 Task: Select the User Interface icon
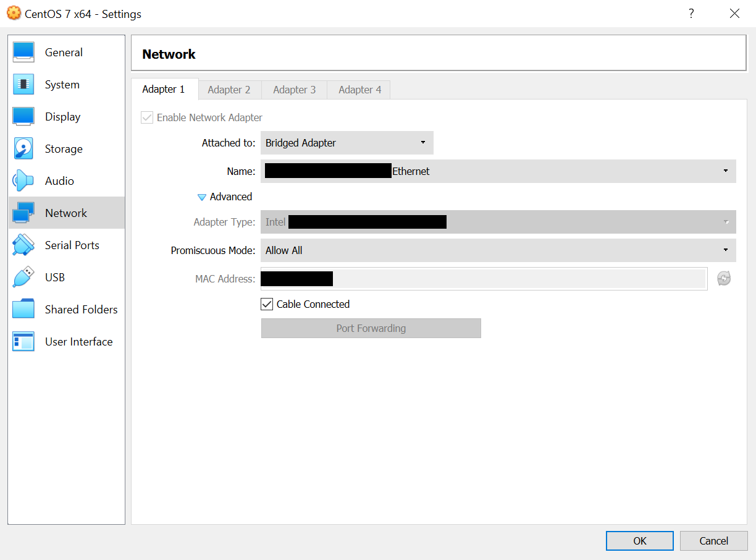23,342
